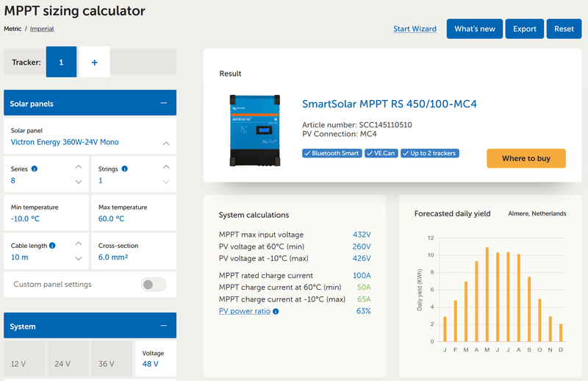Screen dimensions: 588x381
Task: Click the Cable length value 10 m
Action: (x=20, y=257)
